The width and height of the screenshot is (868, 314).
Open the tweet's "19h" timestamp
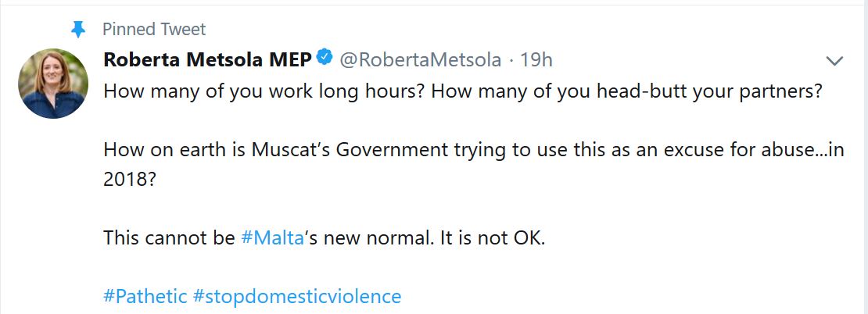point(536,60)
